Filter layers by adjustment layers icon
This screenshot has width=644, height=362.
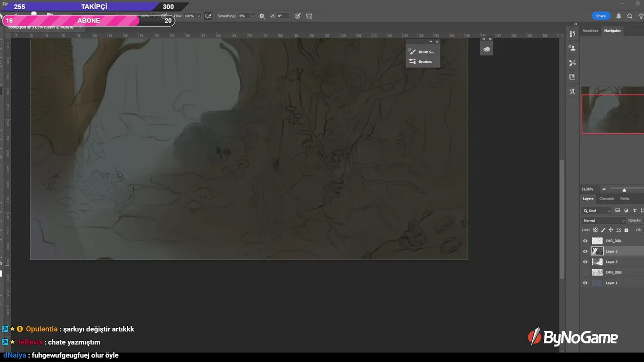[x=626, y=211]
